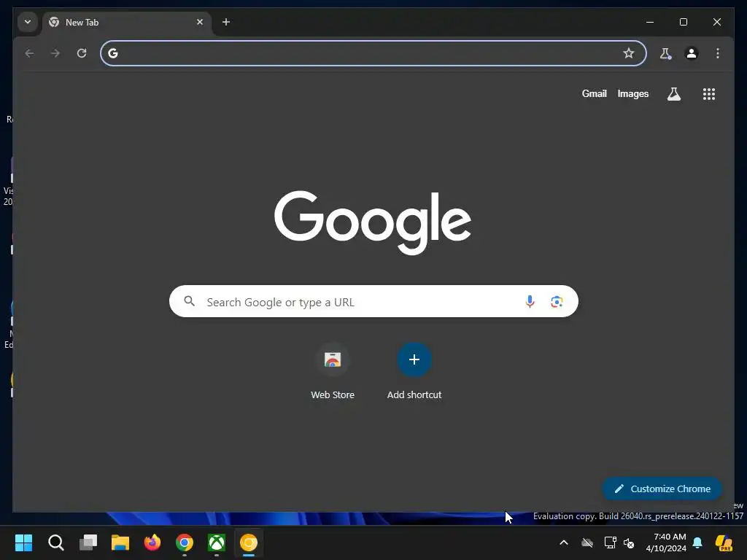Close the New Tab tab
Viewport: 747px width, 560px height.
pos(200,22)
